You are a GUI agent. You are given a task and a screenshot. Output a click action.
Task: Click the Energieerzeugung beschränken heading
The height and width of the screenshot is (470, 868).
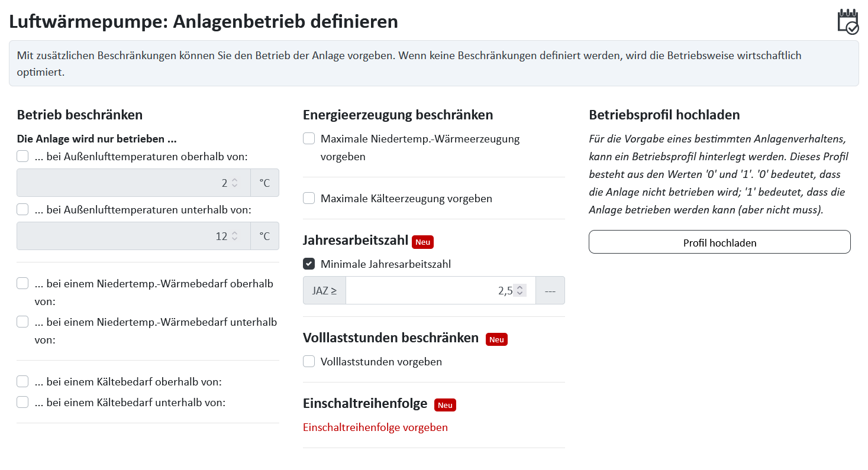[398, 115]
